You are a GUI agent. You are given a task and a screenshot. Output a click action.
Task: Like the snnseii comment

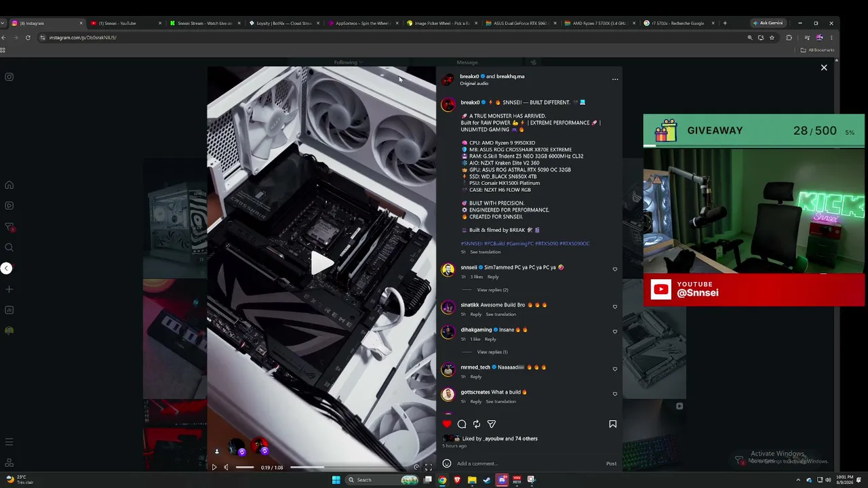[615, 269]
